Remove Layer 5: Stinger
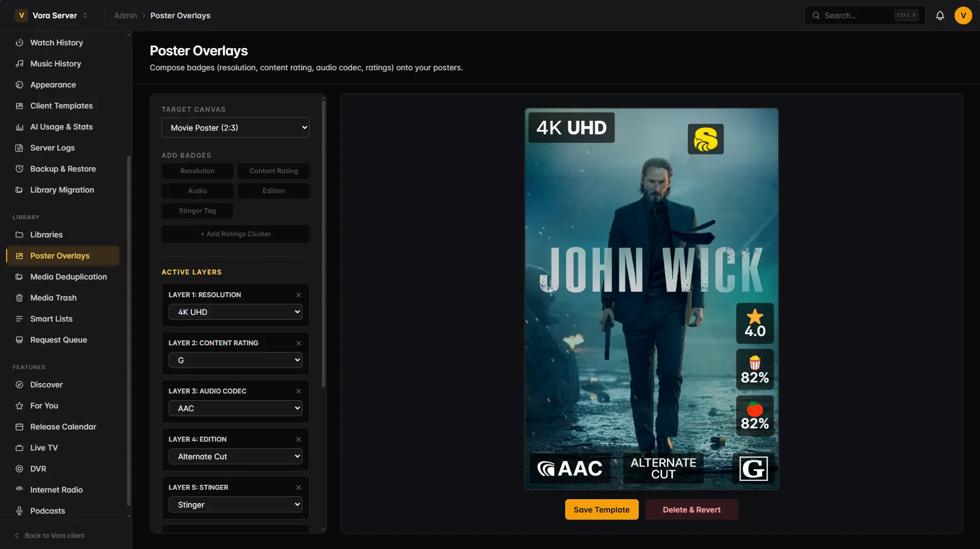The image size is (980, 549). 299,488
